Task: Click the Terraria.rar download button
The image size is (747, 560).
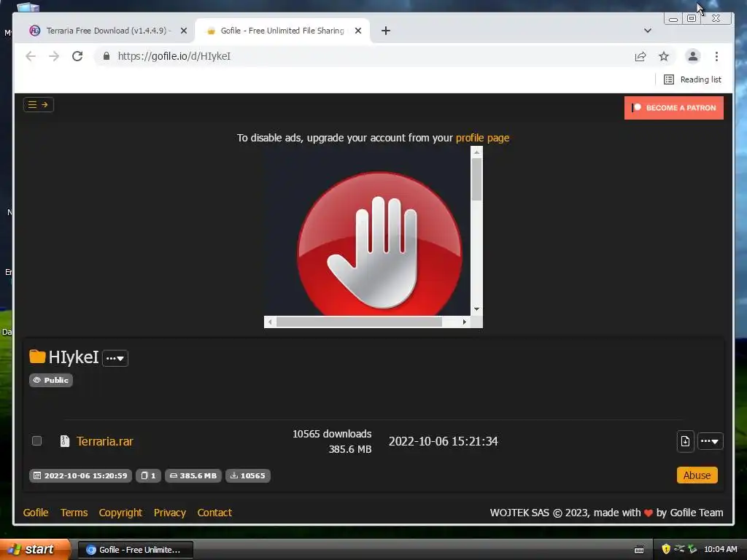Action: (x=685, y=441)
